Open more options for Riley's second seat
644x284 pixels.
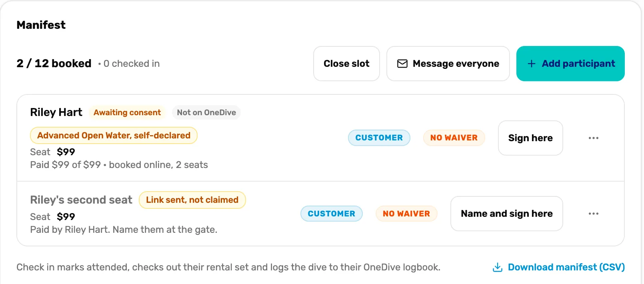coord(593,214)
